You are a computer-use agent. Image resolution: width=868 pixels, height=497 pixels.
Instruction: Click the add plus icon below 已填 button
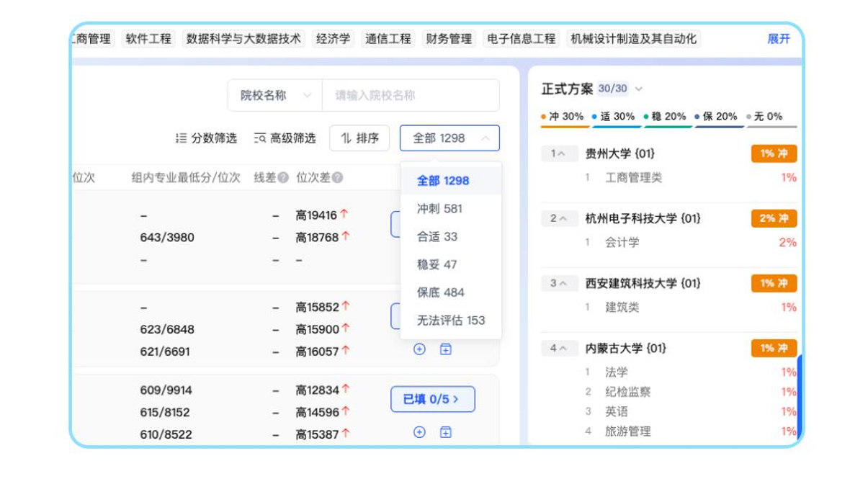[419, 433]
